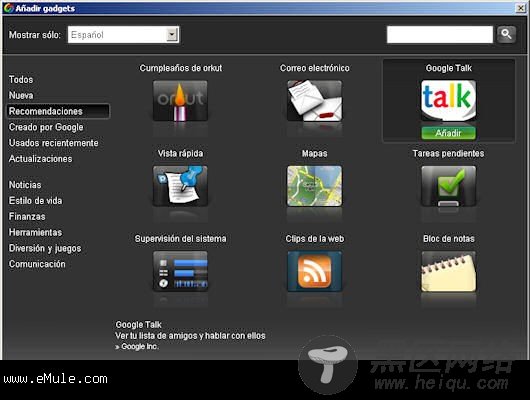Image resolution: width=530 pixels, height=400 pixels.
Task: Follow the Google Inc. link
Action: pos(140,347)
